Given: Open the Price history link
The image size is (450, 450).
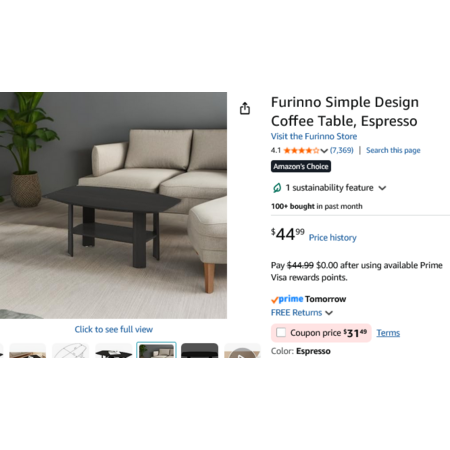Looking at the screenshot, I should pyautogui.click(x=332, y=238).
